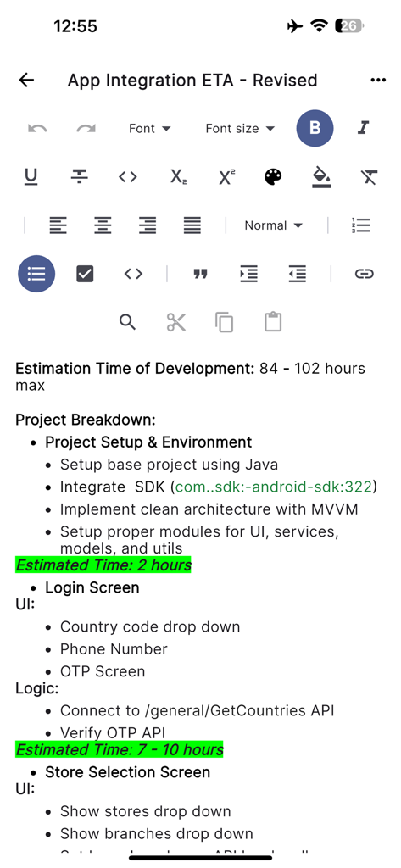Screen dimensions: 401x868
Task: Clear formatting with crossed-out T icon
Action: coord(370,177)
